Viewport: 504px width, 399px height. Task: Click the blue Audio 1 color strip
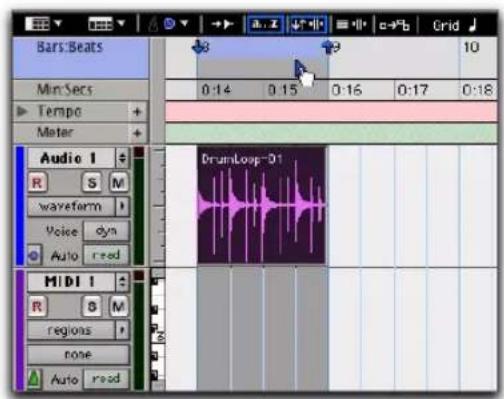pyautogui.click(x=20, y=206)
